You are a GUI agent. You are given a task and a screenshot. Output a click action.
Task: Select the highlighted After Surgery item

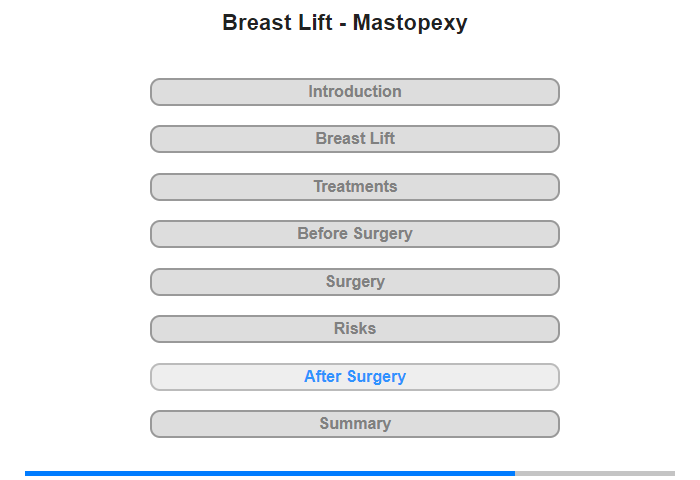coord(355,377)
